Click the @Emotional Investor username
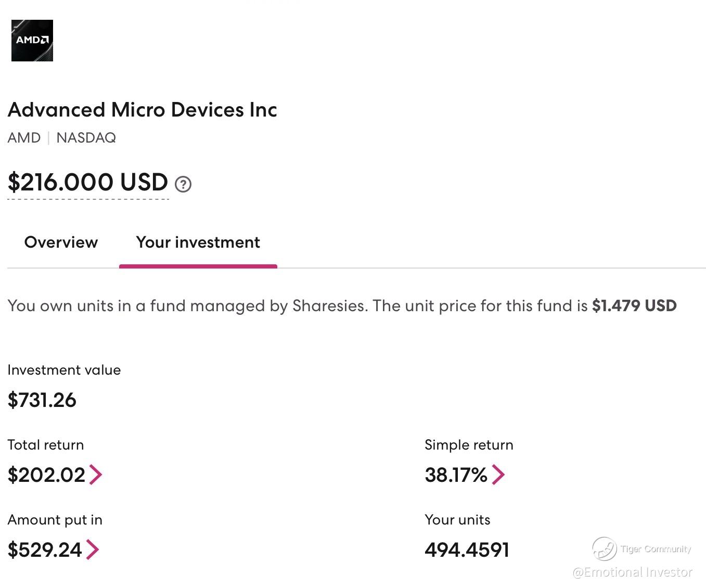 pyautogui.click(x=632, y=572)
